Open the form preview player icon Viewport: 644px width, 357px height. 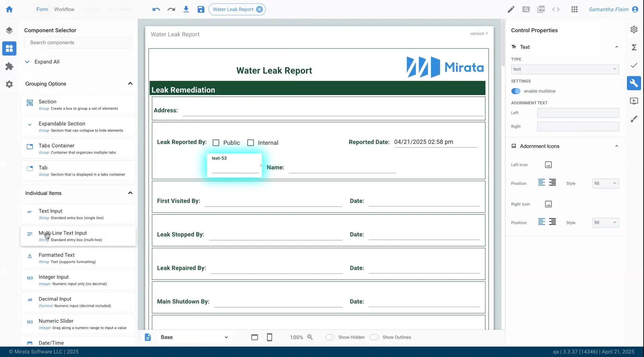coord(634,101)
